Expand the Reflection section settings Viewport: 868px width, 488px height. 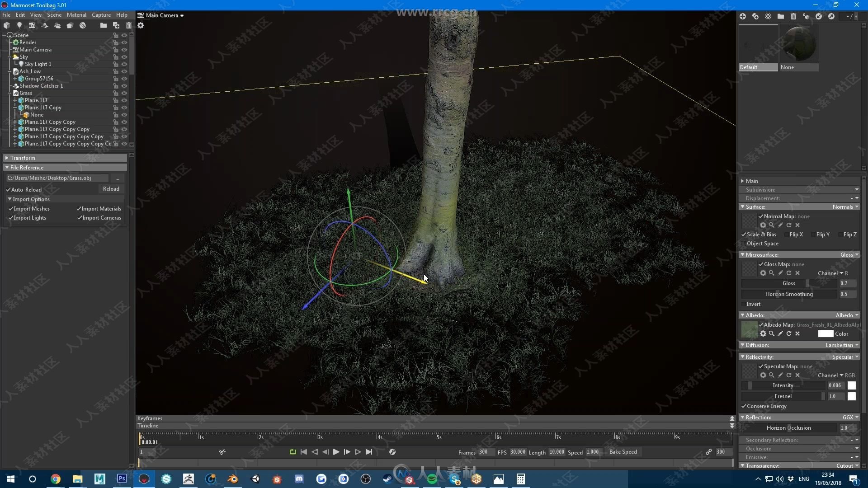pyautogui.click(x=744, y=417)
